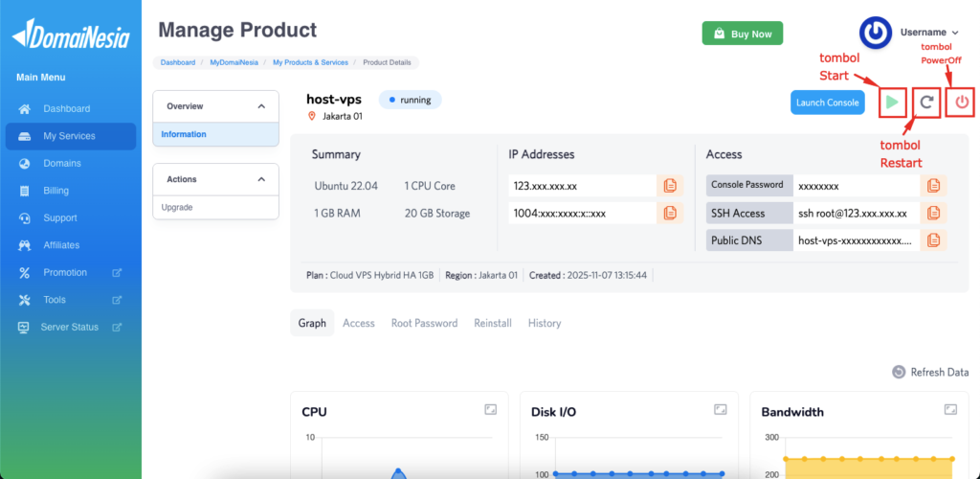Click the Promotion percent icon

pos(24,273)
